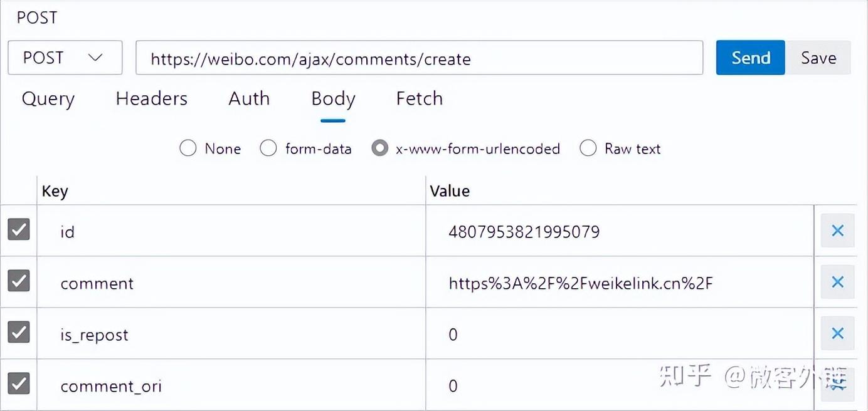Viewport: 868px width, 411px height.
Task: Go to the Auth tab
Action: [249, 98]
